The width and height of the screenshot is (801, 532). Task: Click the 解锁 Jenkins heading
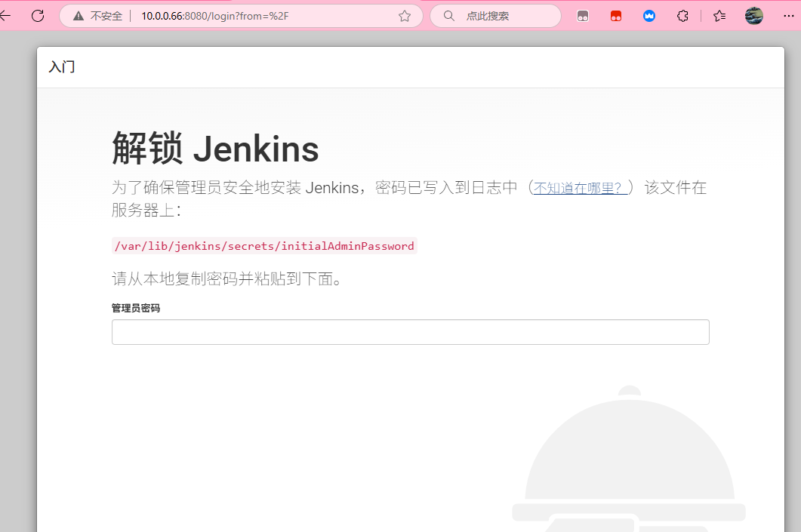point(215,149)
